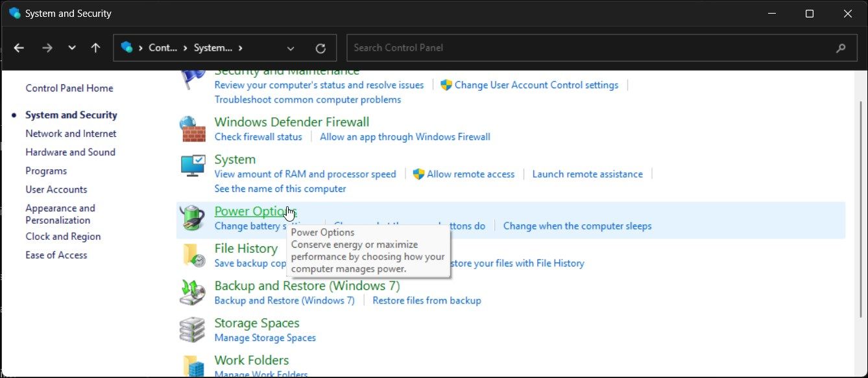
Task: Click Change when the computer sleeps
Action: [x=577, y=226]
